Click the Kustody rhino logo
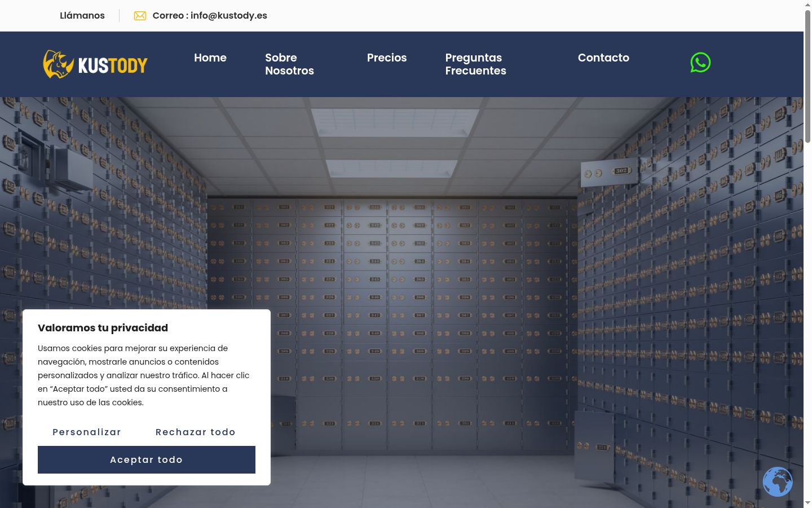Screen dimensions: 812x508 (95, 64)
